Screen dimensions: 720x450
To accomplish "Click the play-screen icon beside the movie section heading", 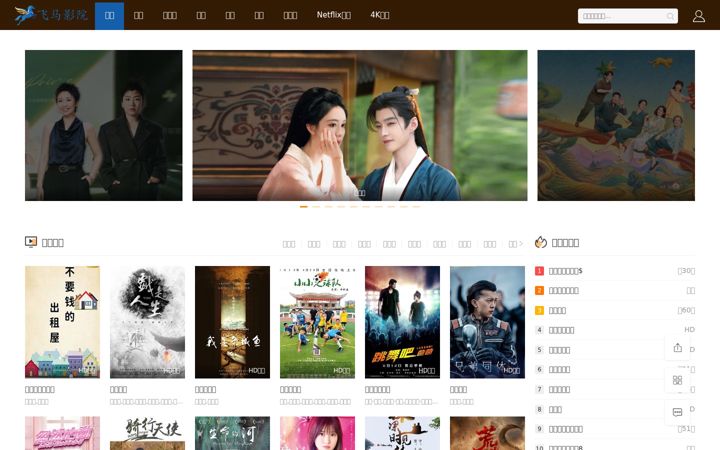I will pyautogui.click(x=31, y=242).
